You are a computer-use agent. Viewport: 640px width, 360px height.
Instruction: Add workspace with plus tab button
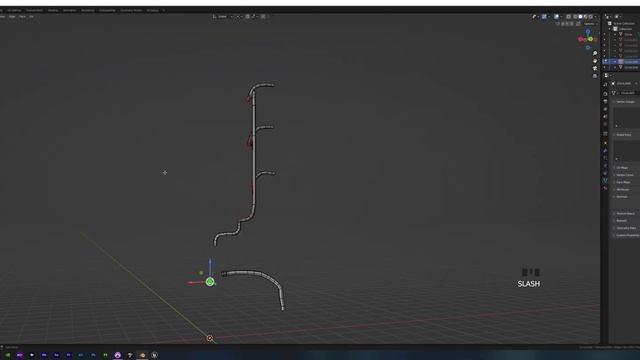coord(164,10)
